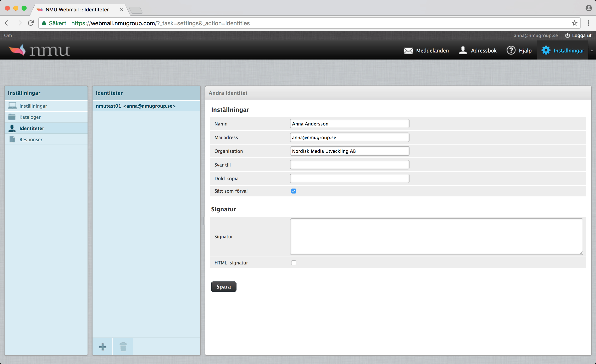Click the secure padlock icon
The image size is (596, 364).
click(x=44, y=23)
